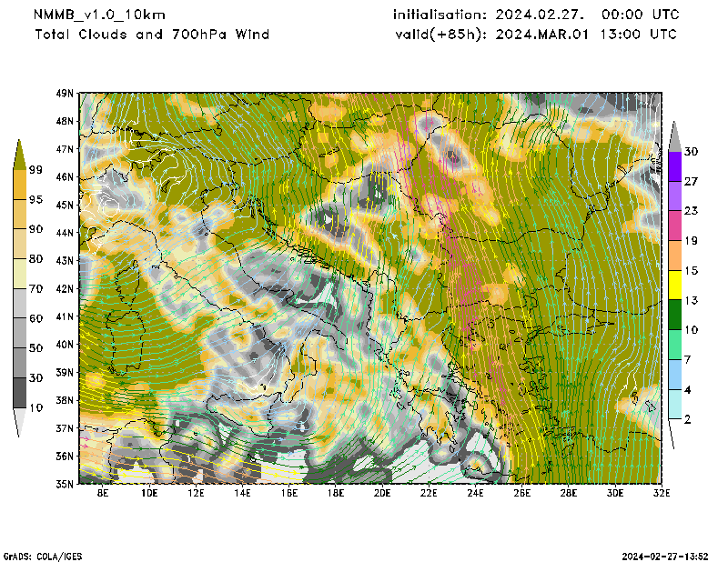Select the purple 27–30 wind speed swatch
The height and width of the screenshot is (562, 728).
tap(674, 166)
